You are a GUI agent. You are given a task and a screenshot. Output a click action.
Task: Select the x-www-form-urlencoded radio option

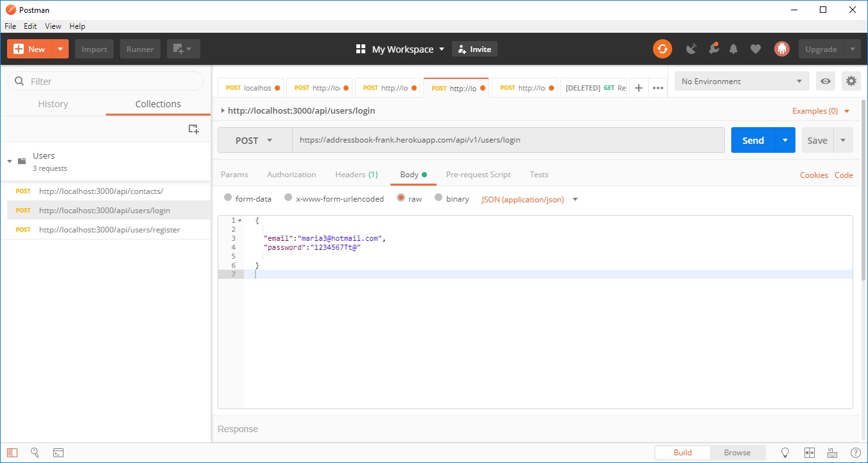click(x=288, y=198)
